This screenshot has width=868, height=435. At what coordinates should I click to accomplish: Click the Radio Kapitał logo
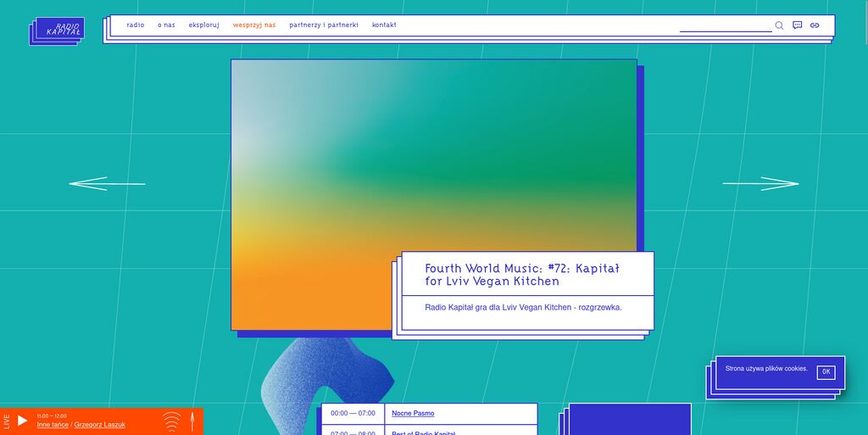coord(59,29)
